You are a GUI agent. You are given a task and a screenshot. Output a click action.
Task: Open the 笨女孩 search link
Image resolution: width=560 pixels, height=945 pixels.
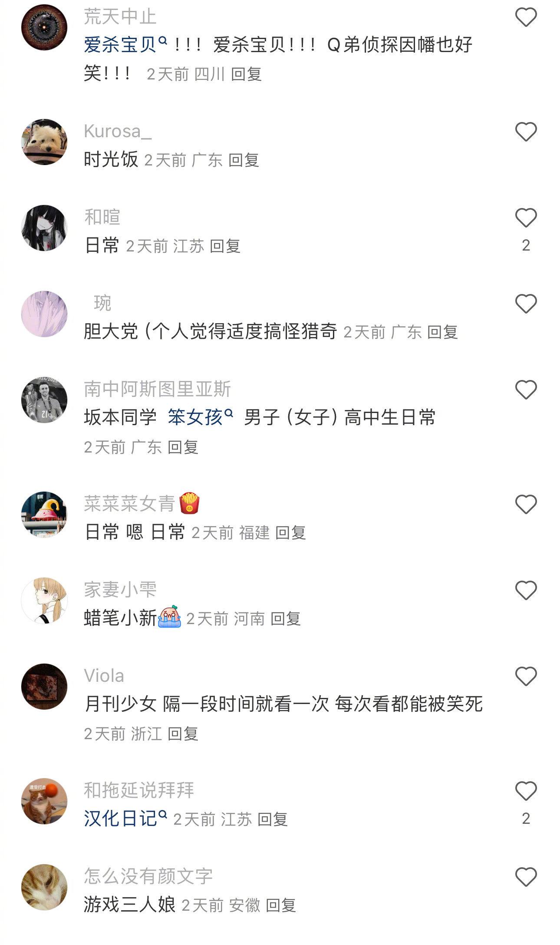tap(201, 417)
